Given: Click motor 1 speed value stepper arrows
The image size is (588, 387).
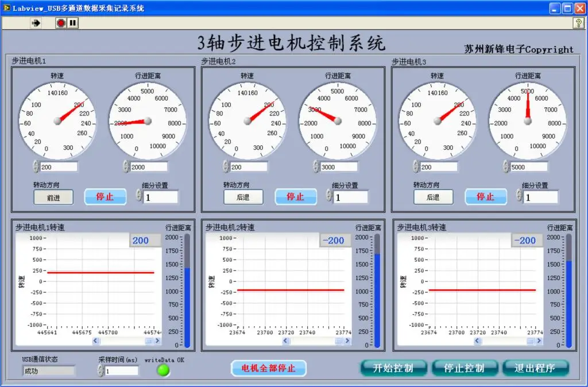Looking at the screenshot, I should click(x=36, y=167).
